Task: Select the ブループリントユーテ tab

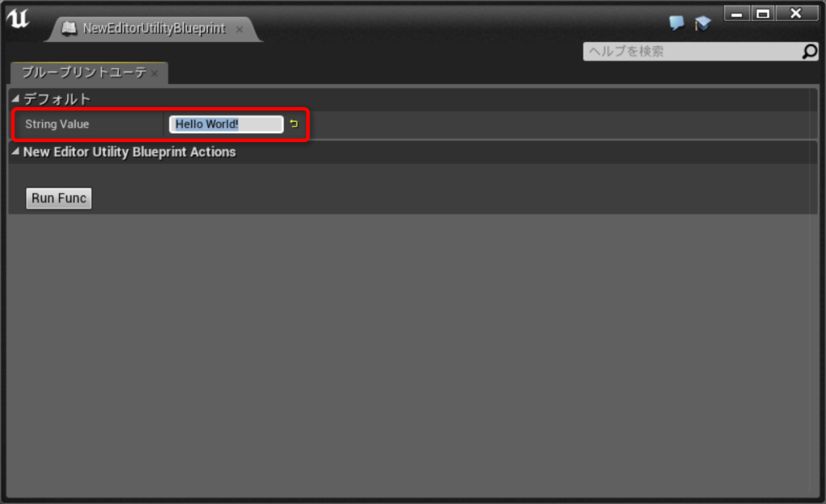Action: pyautogui.click(x=84, y=72)
